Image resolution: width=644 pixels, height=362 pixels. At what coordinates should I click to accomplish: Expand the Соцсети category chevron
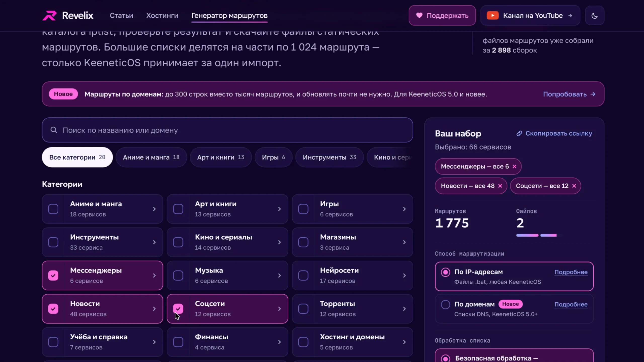click(279, 309)
